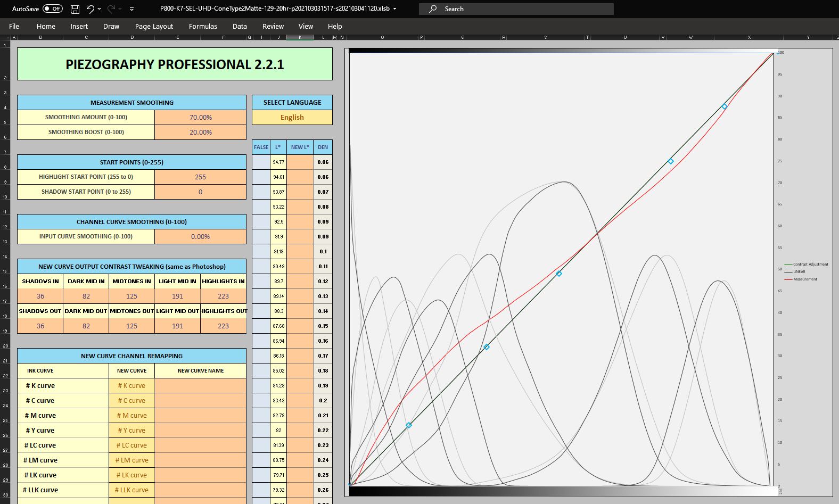Image resolution: width=839 pixels, height=504 pixels.
Task: Click the LINEAR legend entry
Action: pyautogui.click(x=795, y=272)
